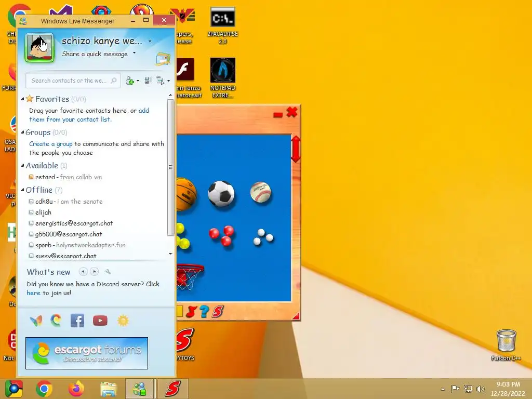Screen dimensions: 532x399
Task: Show previous What's new item
Action: pyautogui.click(x=83, y=271)
